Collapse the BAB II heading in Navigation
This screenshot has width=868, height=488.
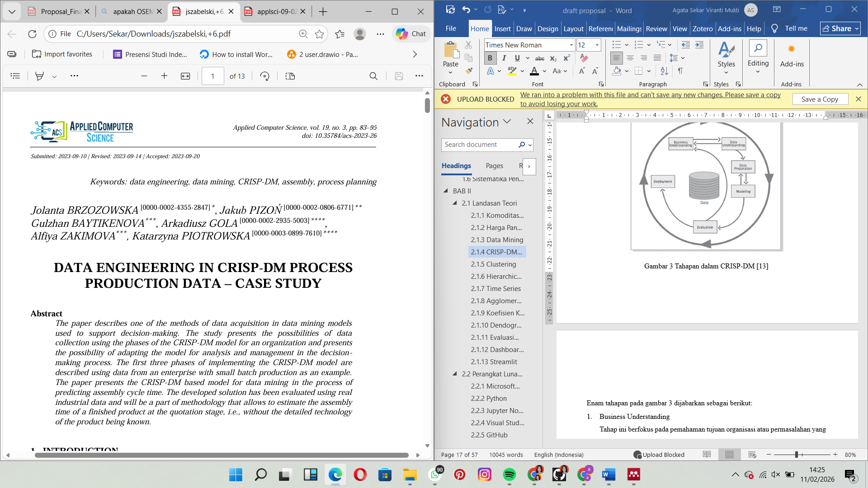tap(446, 191)
